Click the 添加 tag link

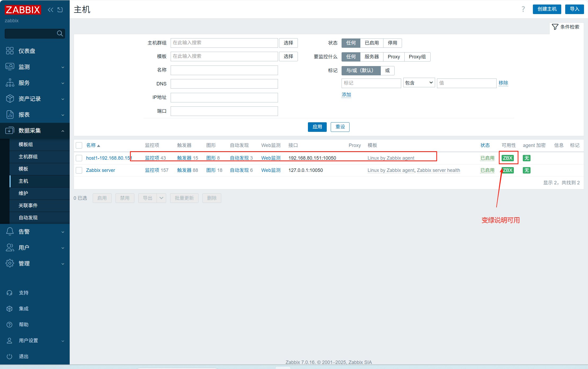[346, 95]
